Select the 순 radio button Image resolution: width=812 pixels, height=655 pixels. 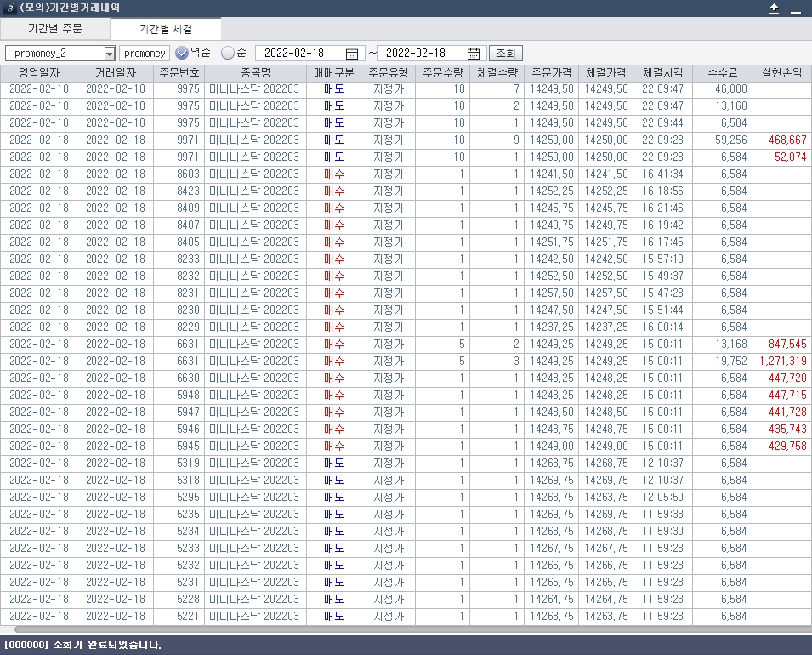pos(227,53)
